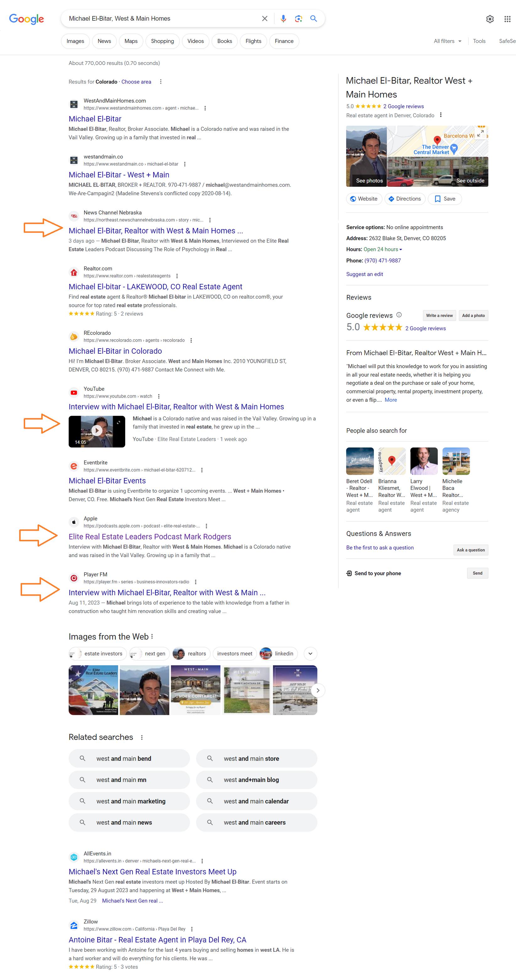Click the Write a review button

click(x=439, y=315)
